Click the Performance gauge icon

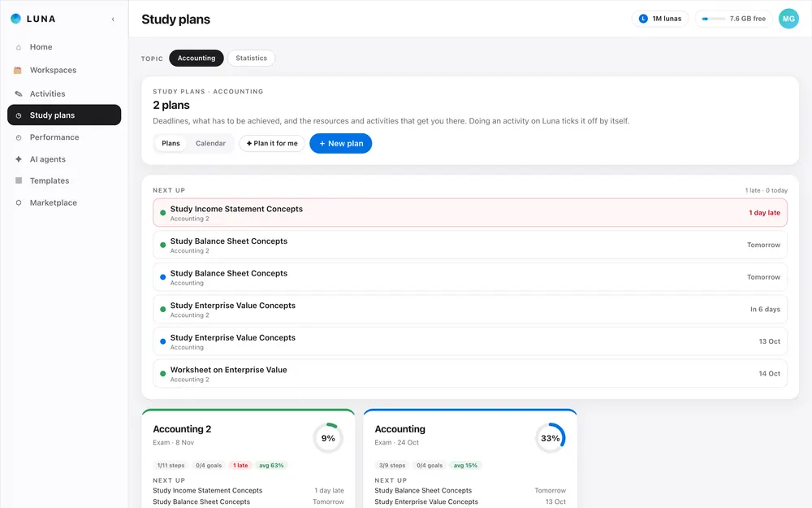[x=19, y=137]
